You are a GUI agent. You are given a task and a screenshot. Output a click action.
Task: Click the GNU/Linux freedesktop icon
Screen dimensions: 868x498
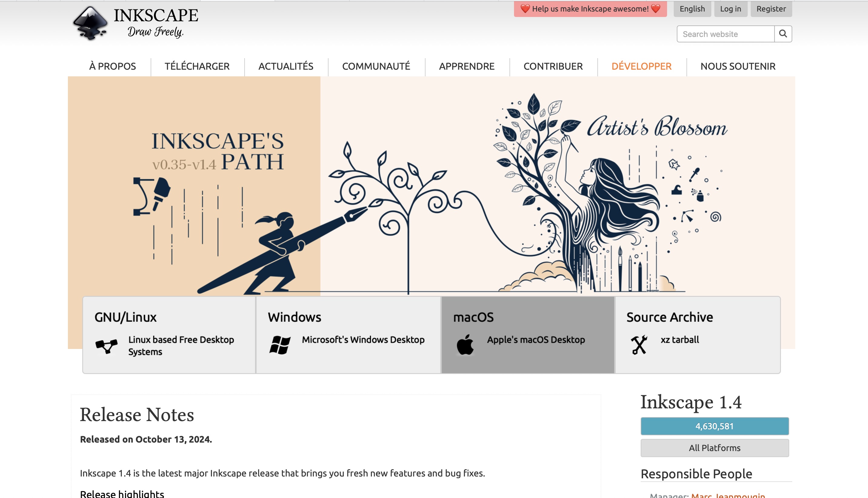click(x=106, y=346)
